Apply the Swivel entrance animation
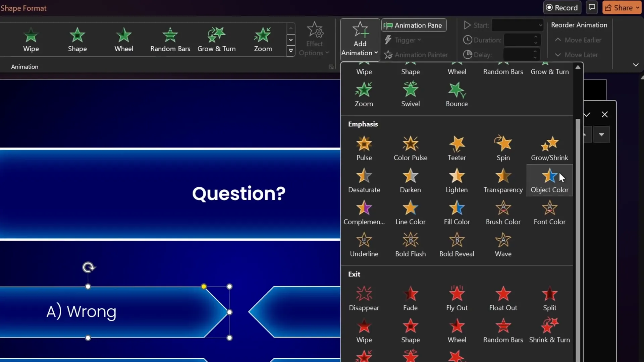This screenshot has width=644, height=362. pos(410,95)
